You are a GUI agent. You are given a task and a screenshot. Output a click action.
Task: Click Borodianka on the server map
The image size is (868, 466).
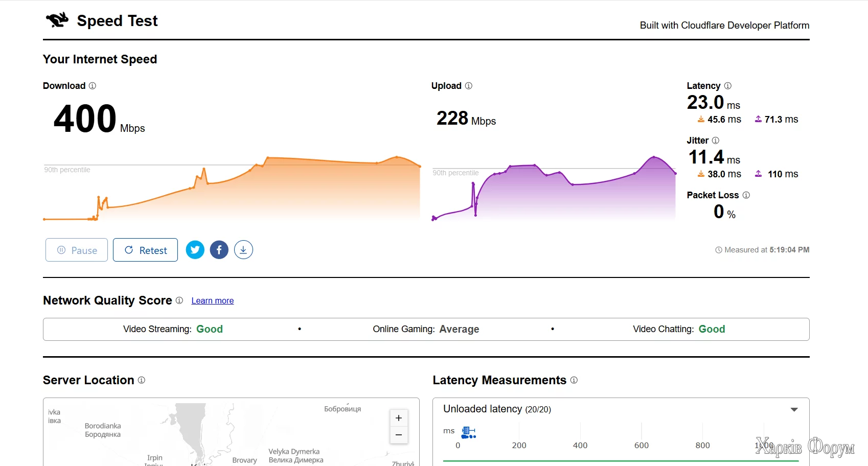[103, 430]
